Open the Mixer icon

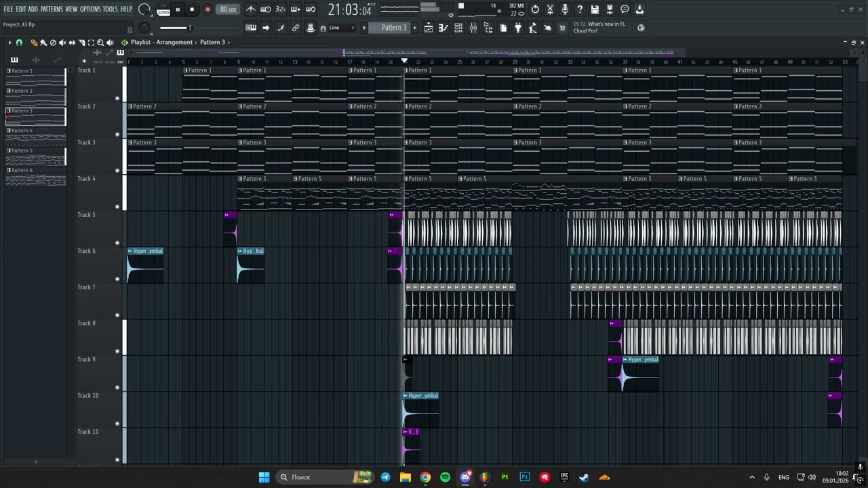point(473,28)
